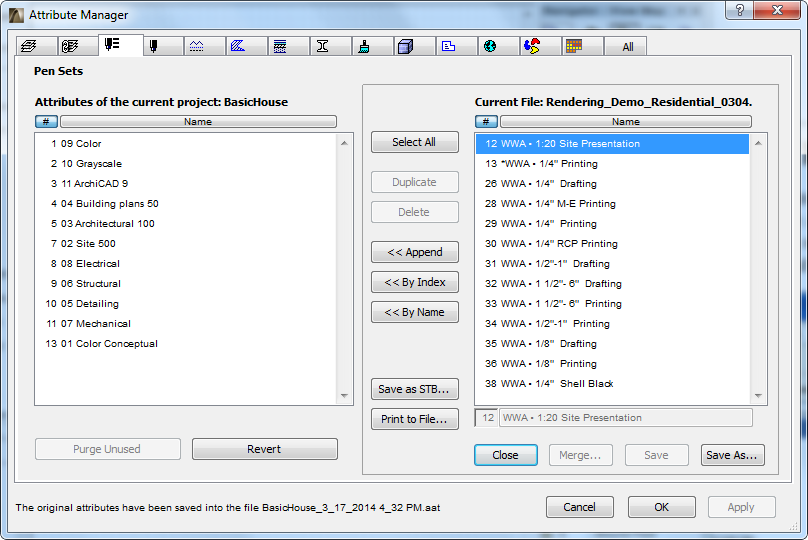Select 'WWA • 1/4" Drafting' row 26

coord(612,184)
